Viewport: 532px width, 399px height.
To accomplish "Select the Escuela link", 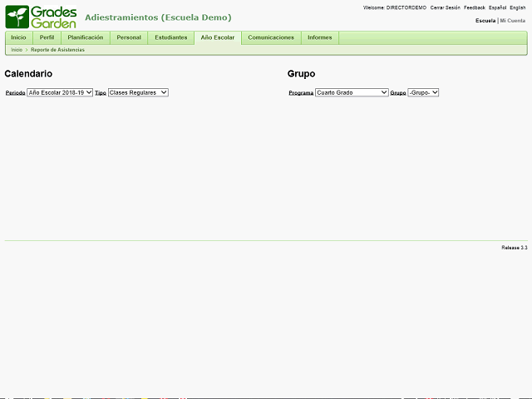I will pyautogui.click(x=485, y=20).
